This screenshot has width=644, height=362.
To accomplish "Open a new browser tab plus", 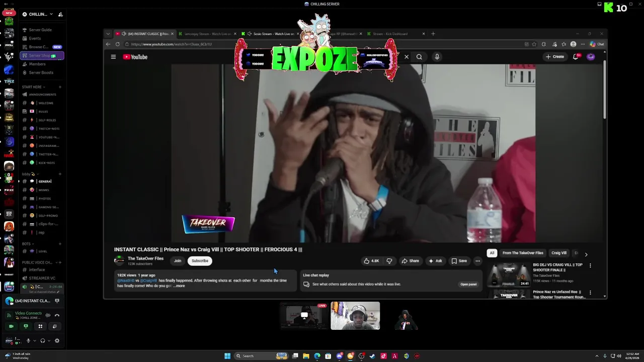I will click(x=433, y=34).
